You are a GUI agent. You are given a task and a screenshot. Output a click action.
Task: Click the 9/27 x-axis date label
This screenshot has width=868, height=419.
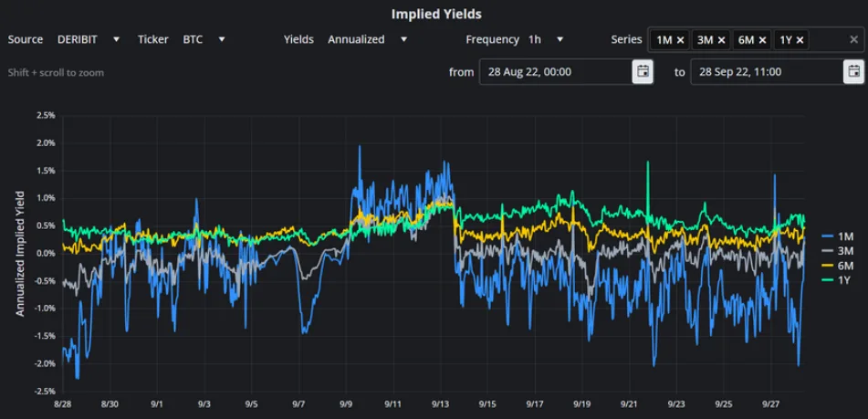[771, 404]
